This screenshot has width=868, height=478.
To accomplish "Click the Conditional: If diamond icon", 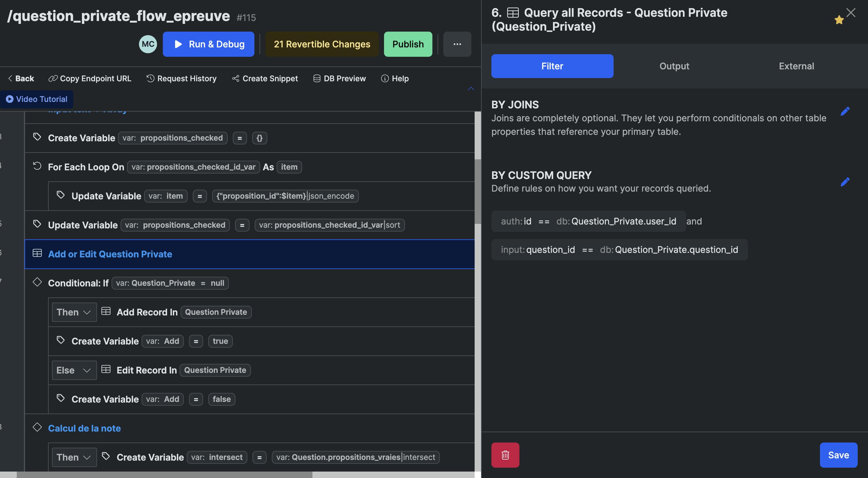I will coord(37,282).
